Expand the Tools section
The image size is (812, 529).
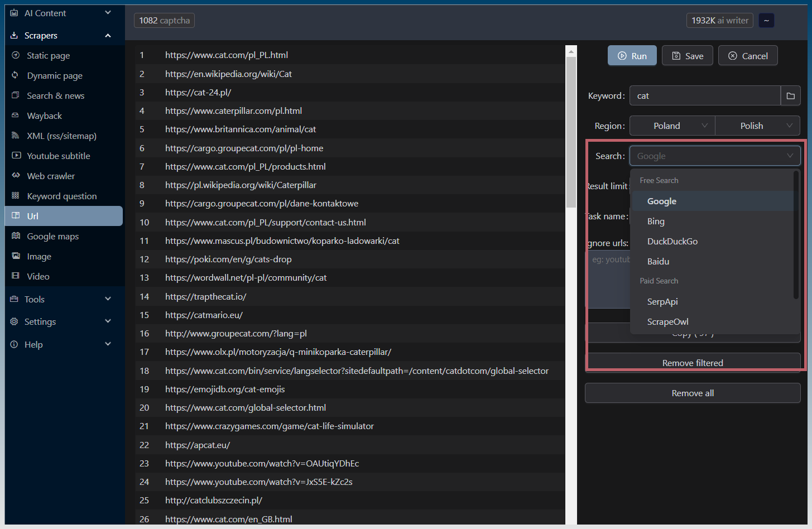108,299
